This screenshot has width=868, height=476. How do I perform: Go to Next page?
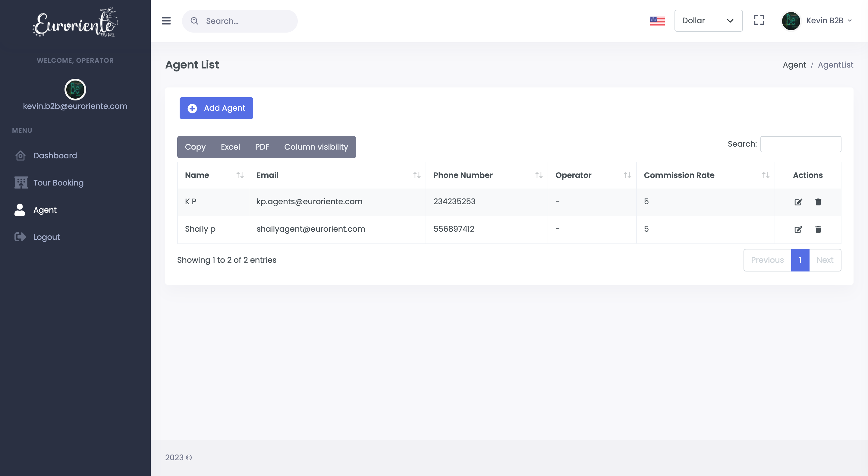click(x=825, y=260)
